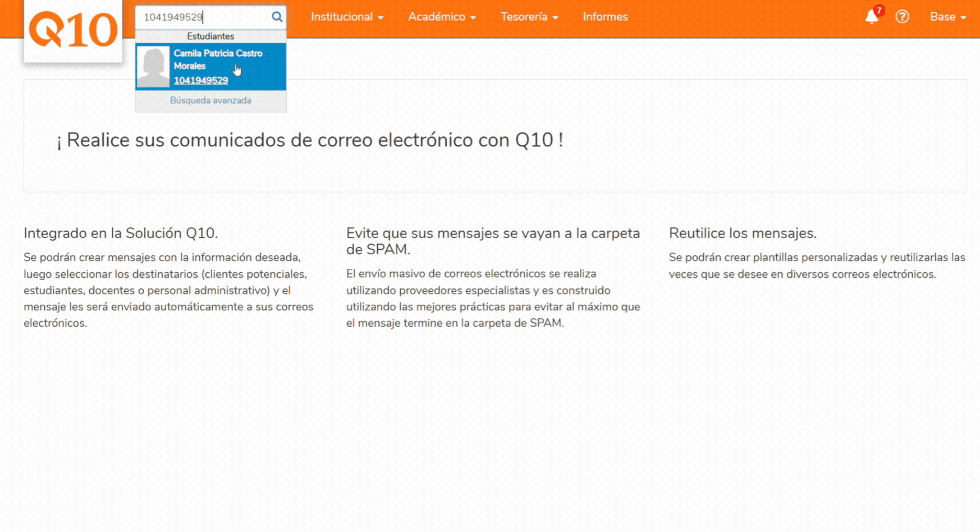This screenshot has width=980, height=532.
Task: Open the notifications bell
Action: click(x=872, y=17)
